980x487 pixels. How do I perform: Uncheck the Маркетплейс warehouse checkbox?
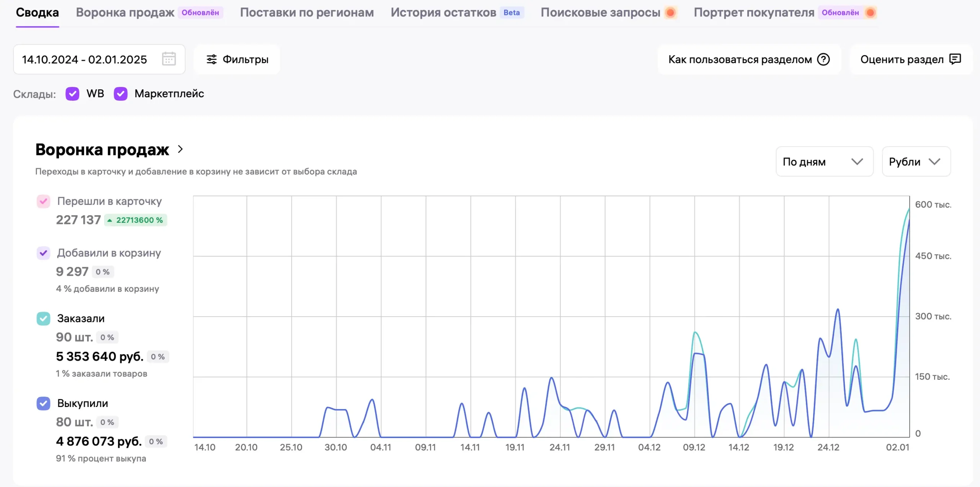tap(121, 94)
